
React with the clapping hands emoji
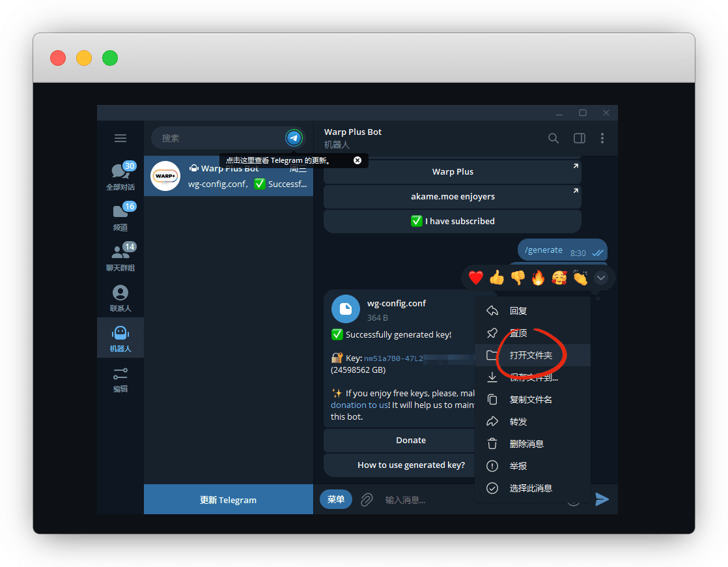pos(580,278)
